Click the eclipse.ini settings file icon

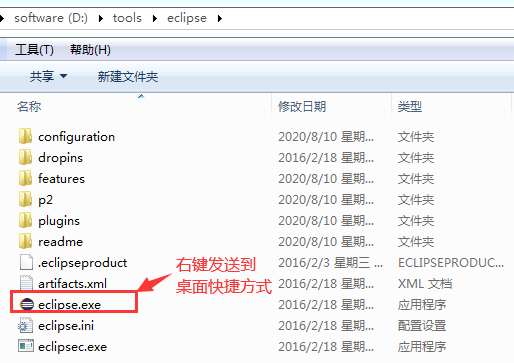point(26,326)
